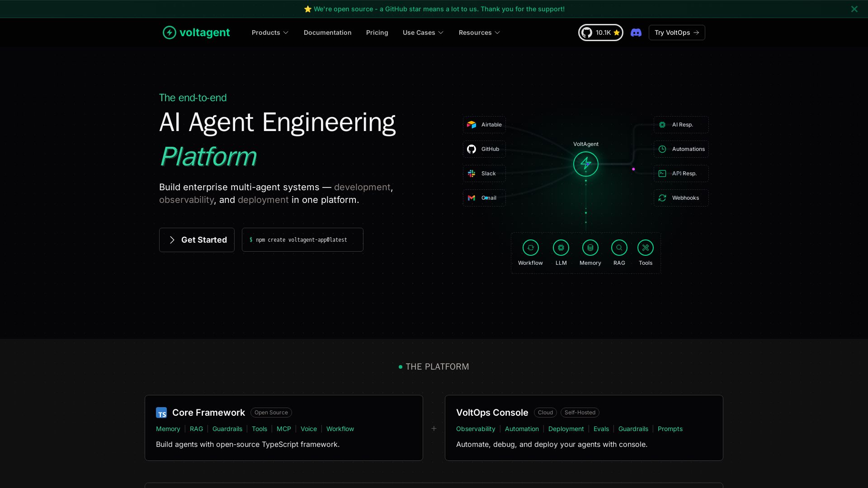Open the Memory link under Core Framework
The image size is (868, 488).
click(168, 429)
